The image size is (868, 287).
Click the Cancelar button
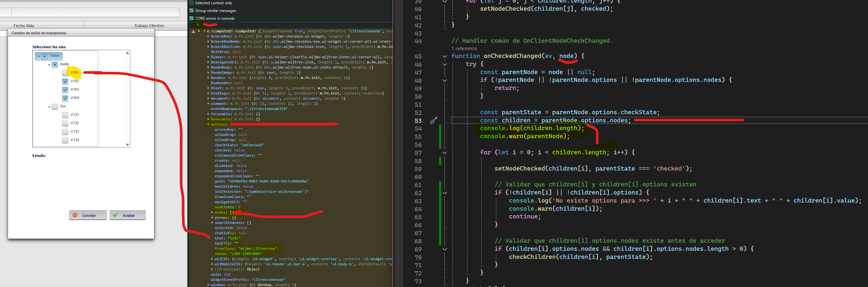[x=88, y=215]
